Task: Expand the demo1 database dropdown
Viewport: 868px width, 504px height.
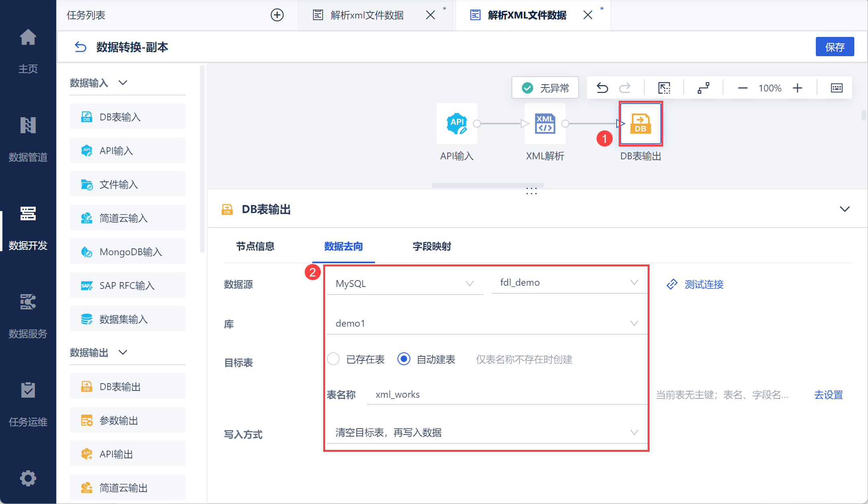Action: tap(487, 323)
